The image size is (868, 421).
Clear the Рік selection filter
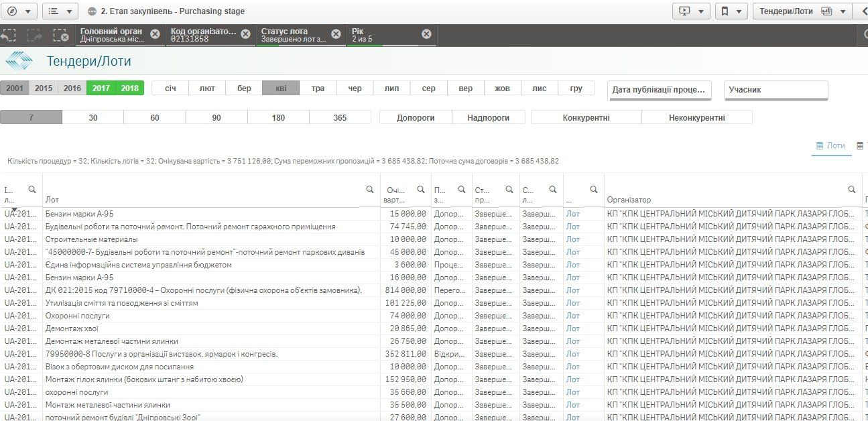click(426, 34)
